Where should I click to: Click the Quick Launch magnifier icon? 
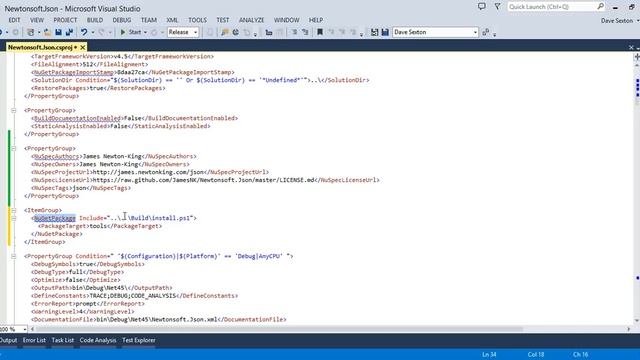[x=600, y=7]
